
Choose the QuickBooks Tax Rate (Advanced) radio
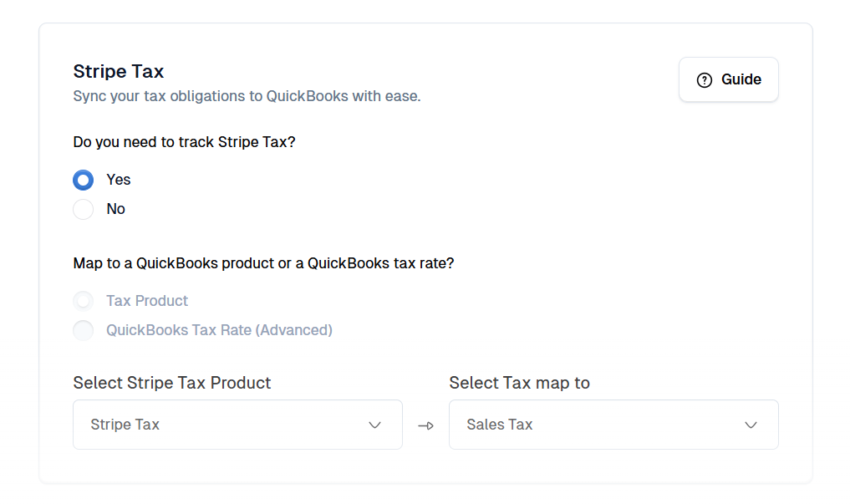point(84,330)
